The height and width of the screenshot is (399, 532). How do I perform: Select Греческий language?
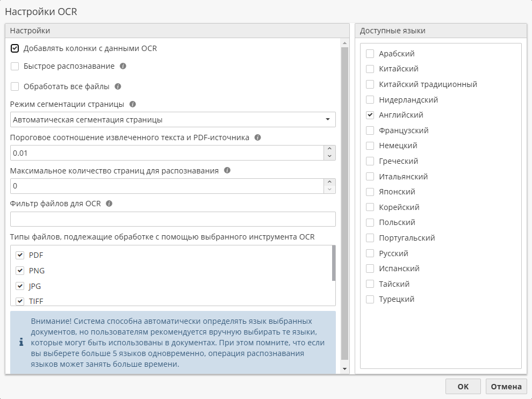point(370,161)
